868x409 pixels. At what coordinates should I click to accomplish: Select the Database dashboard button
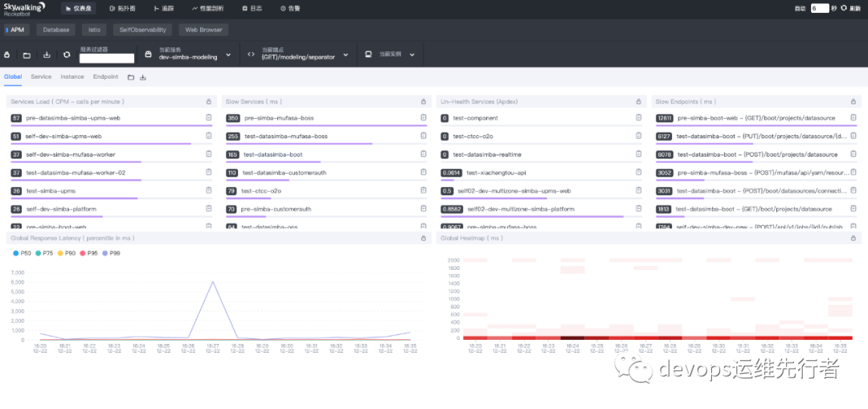pyautogui.click(x=56, y=30)
